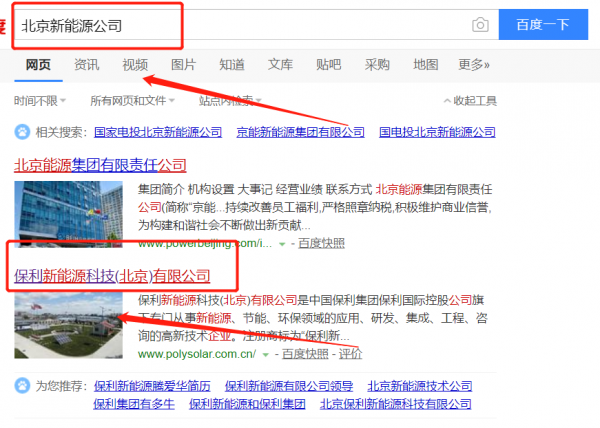
Task: Open the arrow next to www.powerbeijing.com URL
Action: point(282,244)
